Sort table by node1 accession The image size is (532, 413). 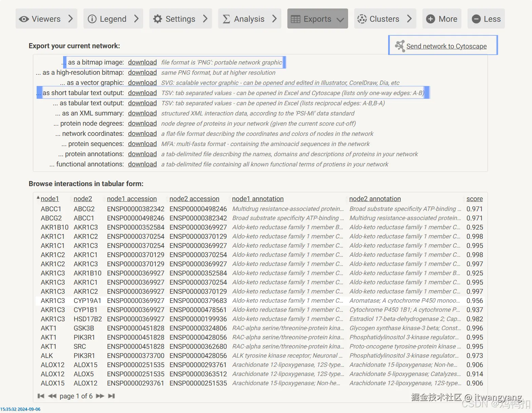[x=132, y=199]
